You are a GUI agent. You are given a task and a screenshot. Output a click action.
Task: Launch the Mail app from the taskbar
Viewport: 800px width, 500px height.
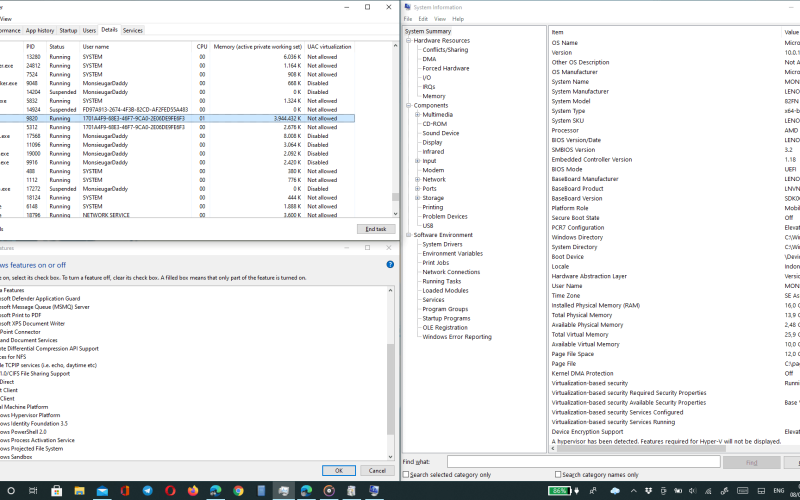point(102,491)
